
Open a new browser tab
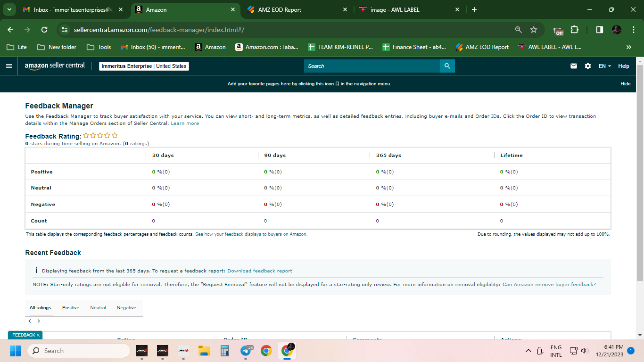(x=474, y=9)
